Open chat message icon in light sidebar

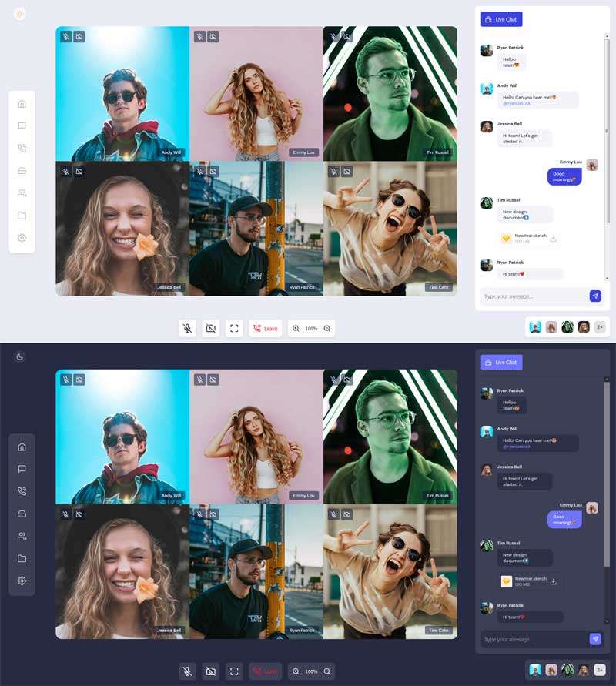coord(22,126)
